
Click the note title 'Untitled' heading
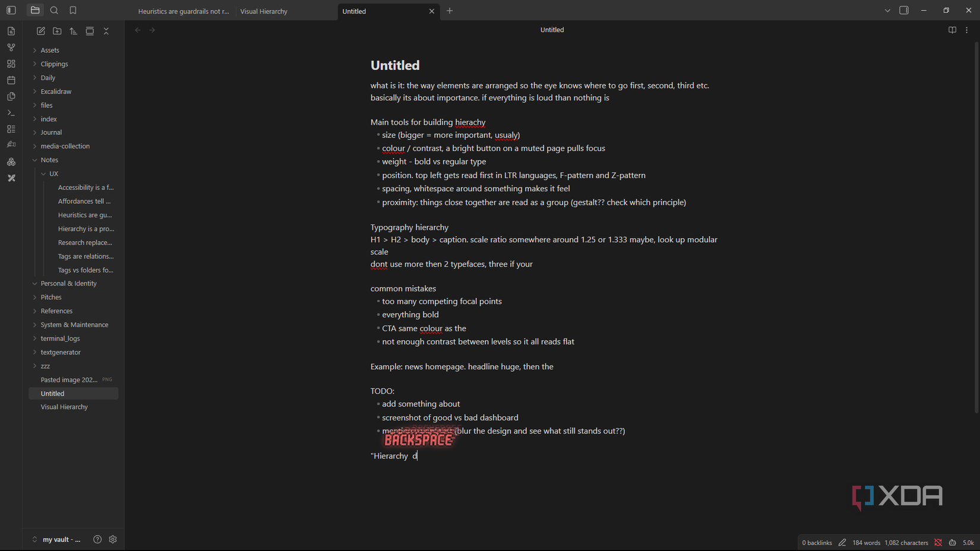[x=395, y=65]
